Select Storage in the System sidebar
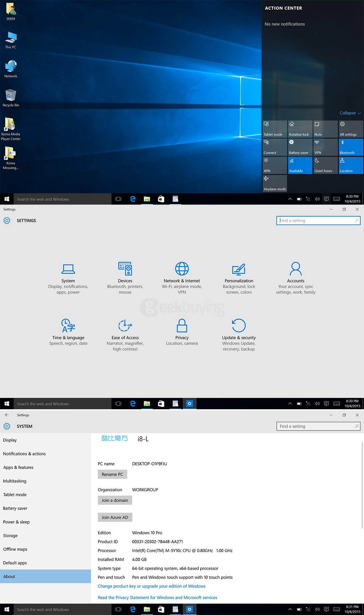Image resolution: width=364 pixels, height=615 pixels. [x=45, y=536]
